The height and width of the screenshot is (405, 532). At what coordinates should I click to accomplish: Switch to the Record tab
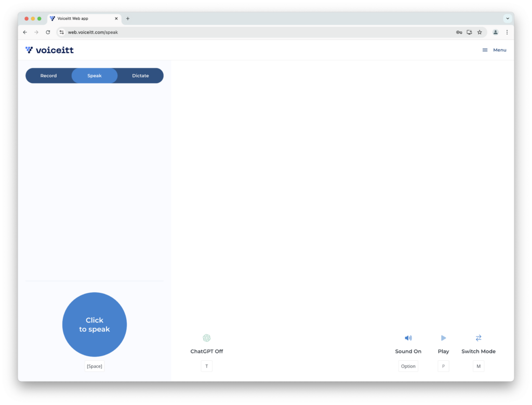[x=48, y=76]
